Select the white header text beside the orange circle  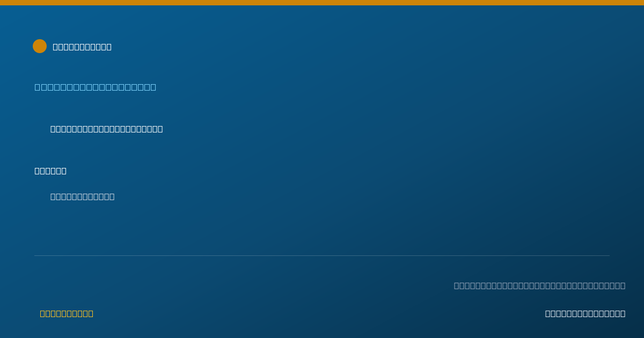82,47
